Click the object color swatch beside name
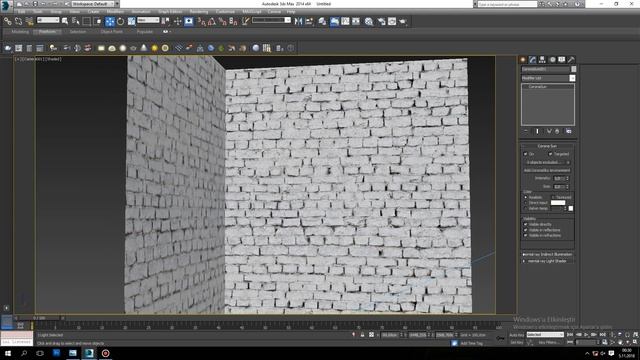This screenshot has width=640, height=360. click(573, 69)
